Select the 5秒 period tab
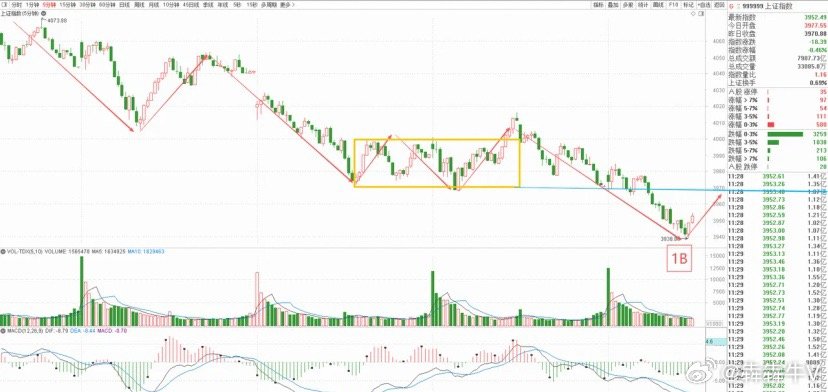 click(x=238, y=5)
